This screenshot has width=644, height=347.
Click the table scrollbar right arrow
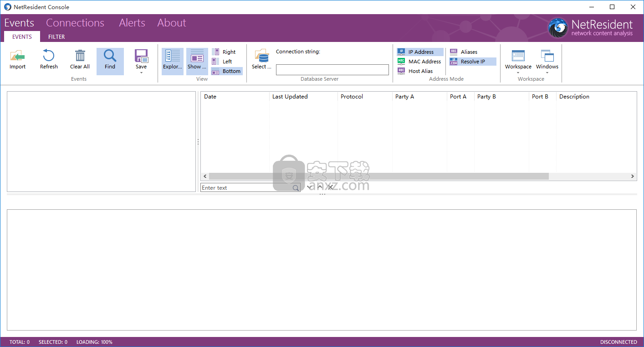633,176
